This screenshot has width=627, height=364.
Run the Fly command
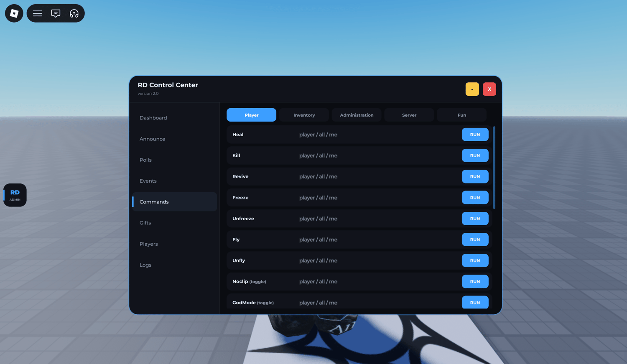point(475,239)
